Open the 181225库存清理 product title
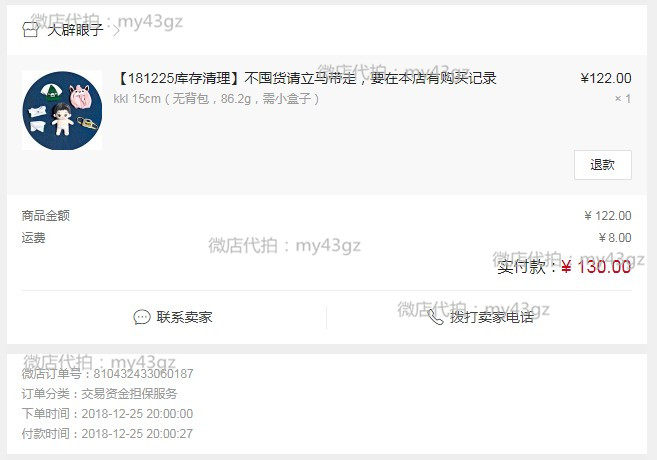This screenshot has width=657, height=460. (305, 78)
